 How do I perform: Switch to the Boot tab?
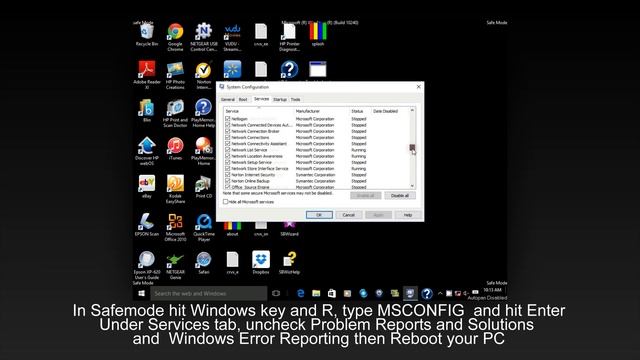243,100
